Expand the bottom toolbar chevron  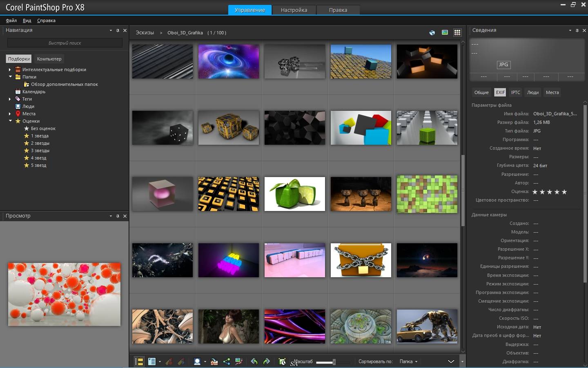tap(451, 361)
